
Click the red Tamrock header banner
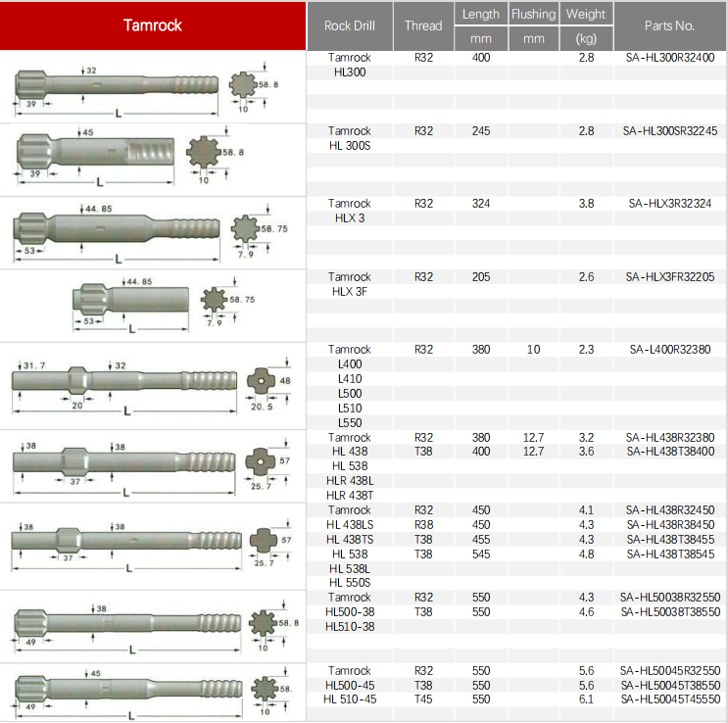pyautogui.click(x=153, y=25)
